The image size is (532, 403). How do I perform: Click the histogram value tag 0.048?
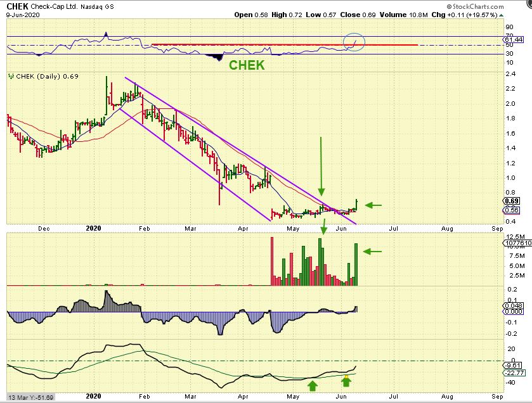pos(514,305)
